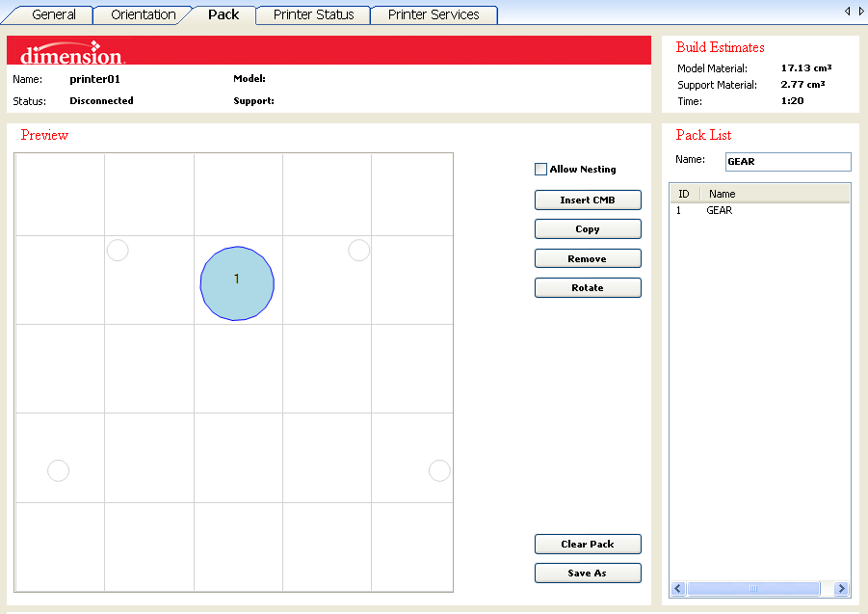Select the Pack tab
This screenshot has height=614, width=868.
coord(224,15)
